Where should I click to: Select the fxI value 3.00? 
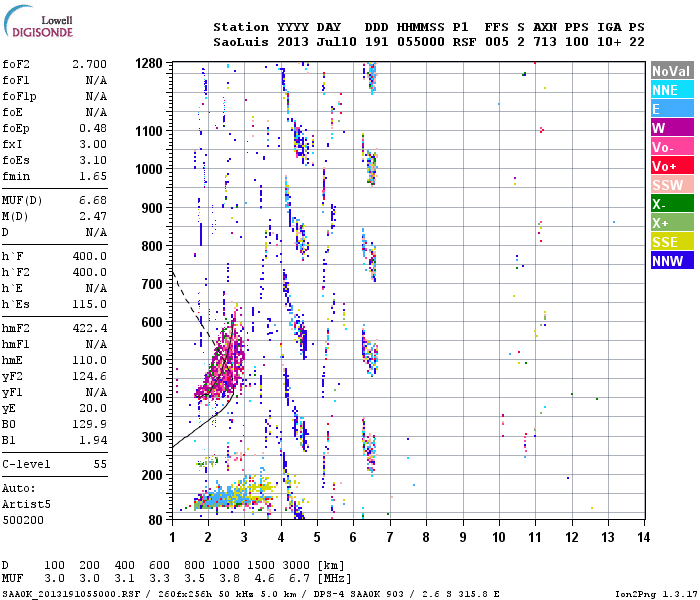pyautogui.click(x=93, y=144)
